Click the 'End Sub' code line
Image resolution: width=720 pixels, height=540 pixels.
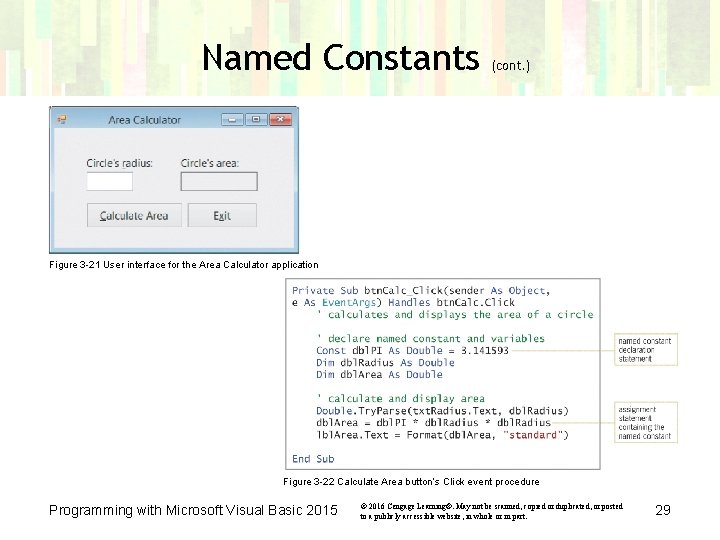313,459
